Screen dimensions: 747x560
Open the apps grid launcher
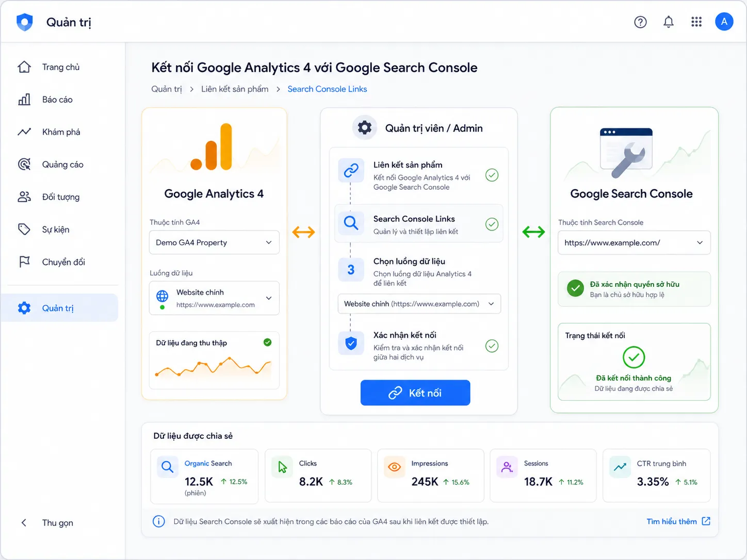coord(696,22)
